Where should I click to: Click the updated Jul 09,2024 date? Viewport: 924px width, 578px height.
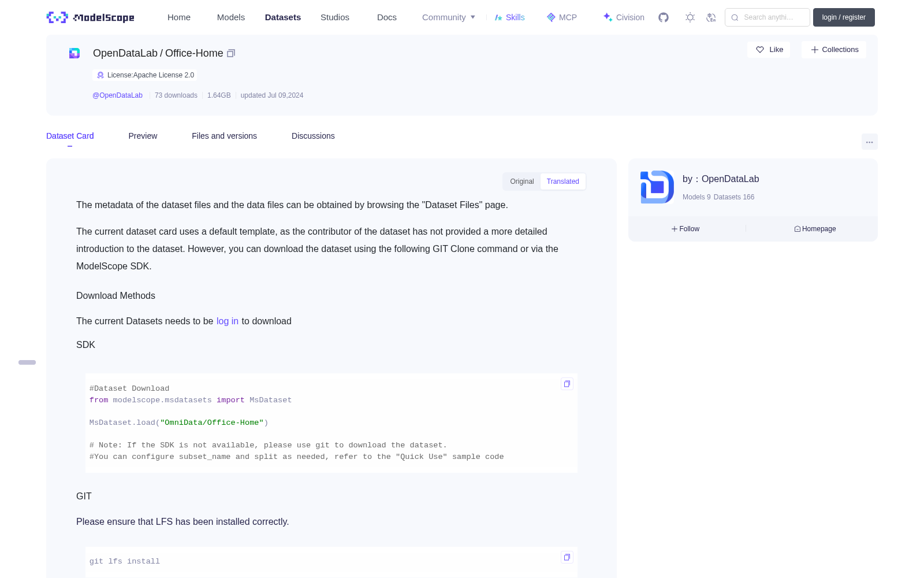[x=272, y=95]
